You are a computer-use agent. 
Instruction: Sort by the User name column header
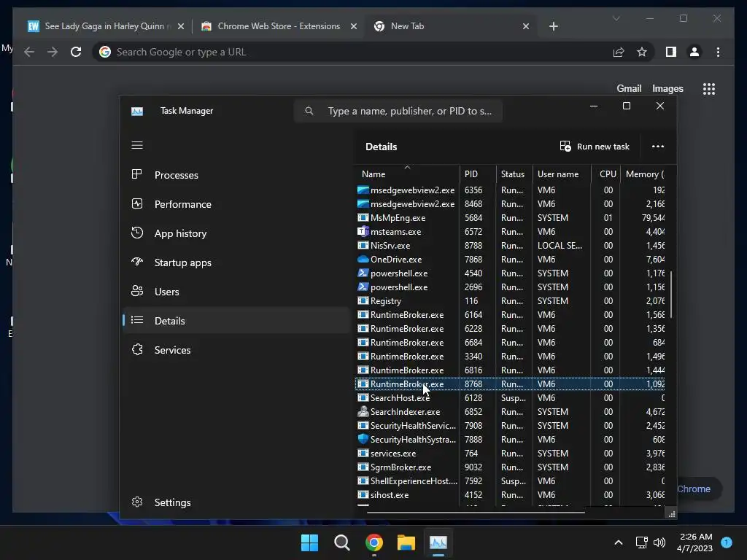tap(562, 174)
